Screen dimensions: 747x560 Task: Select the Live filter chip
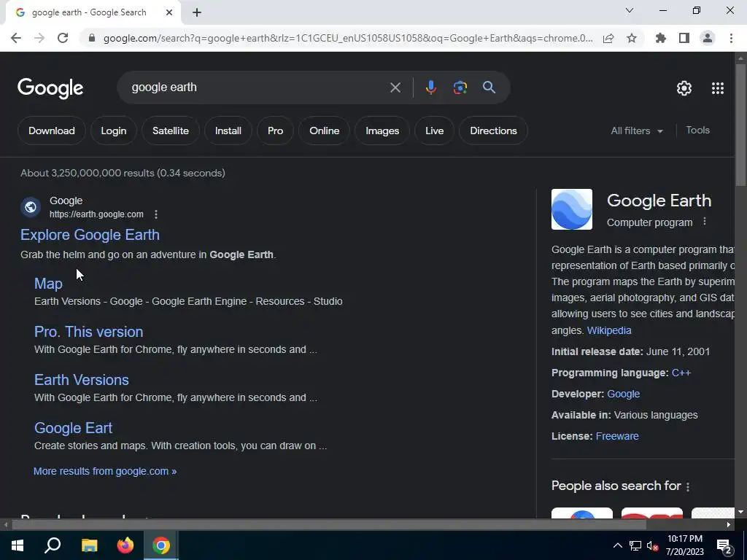pos(435,131)
